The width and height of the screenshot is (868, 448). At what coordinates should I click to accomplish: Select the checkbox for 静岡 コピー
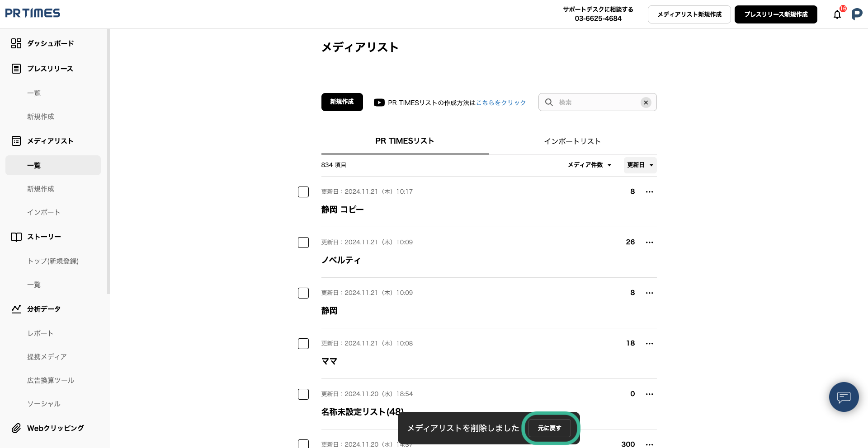coord(303,192)
